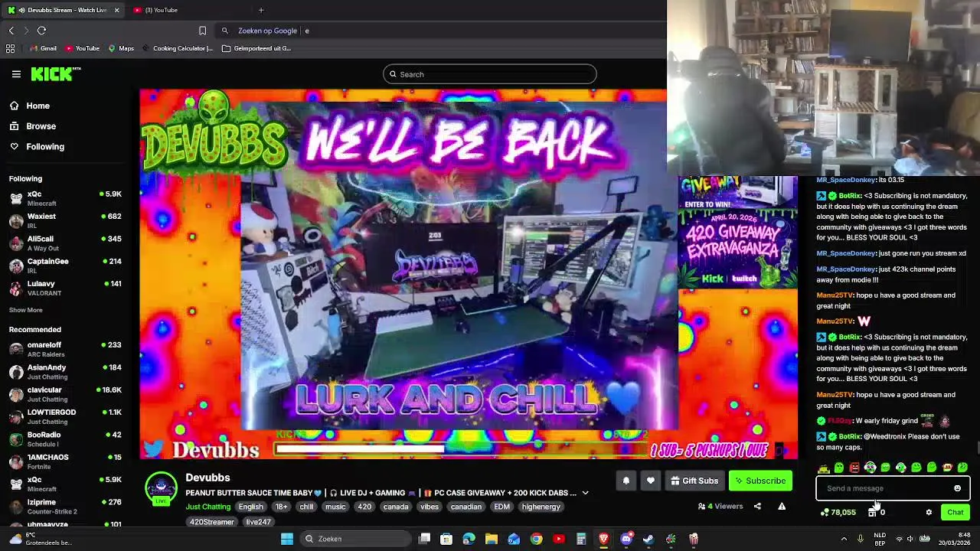Select the EDM tag
Screen dimensions: 980x551
[501, 507]
